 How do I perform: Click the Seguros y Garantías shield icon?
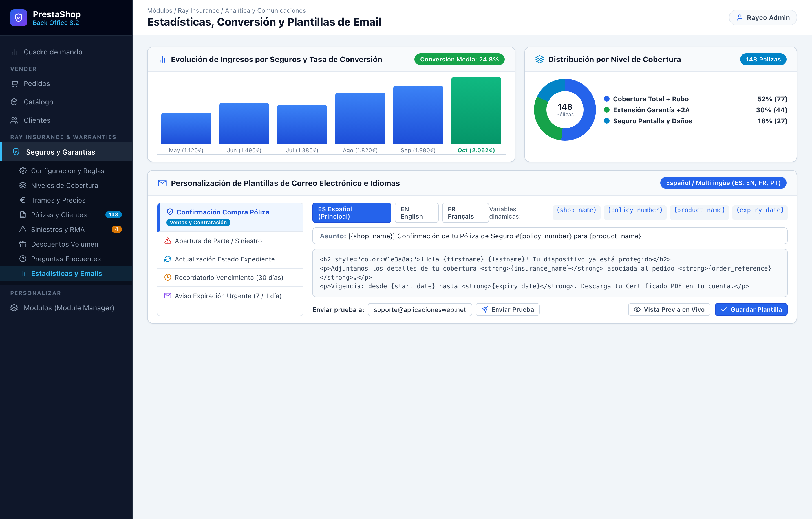16,152
